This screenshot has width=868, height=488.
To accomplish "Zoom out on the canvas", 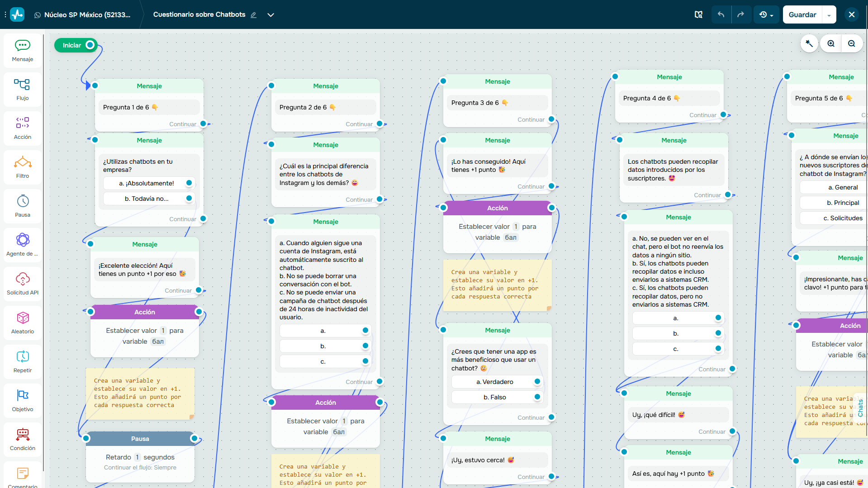I will coord(852,43).
